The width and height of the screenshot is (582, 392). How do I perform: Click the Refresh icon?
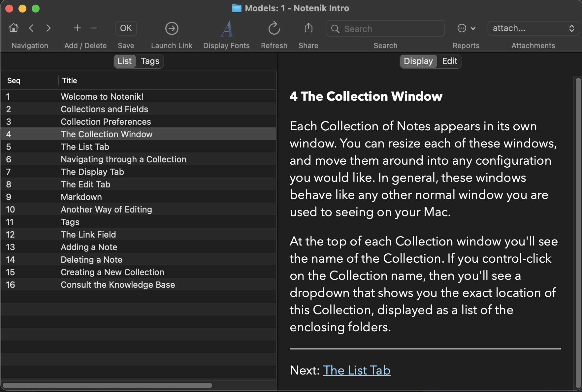pos(274,28)
